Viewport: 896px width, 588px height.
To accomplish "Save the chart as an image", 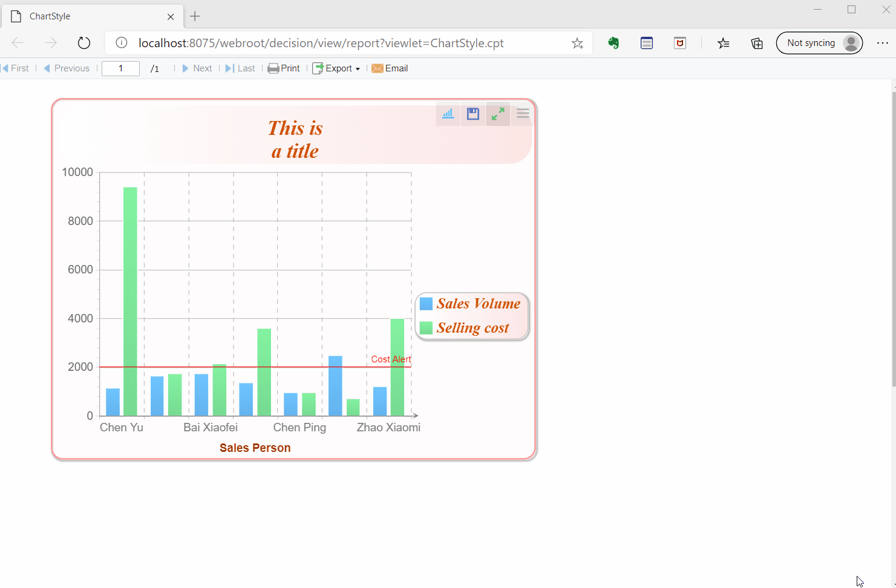I will [473, 114].
